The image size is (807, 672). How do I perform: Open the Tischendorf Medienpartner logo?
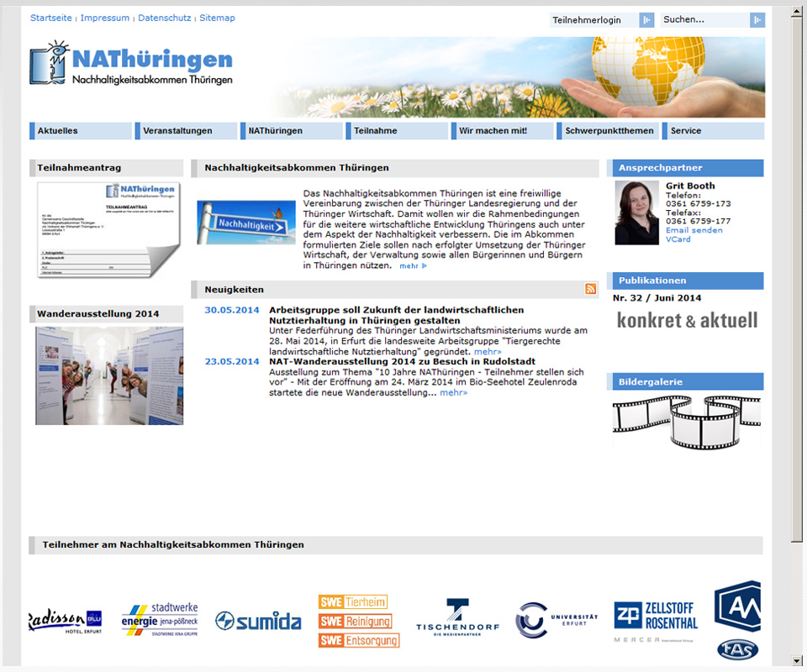coord(457,617)
